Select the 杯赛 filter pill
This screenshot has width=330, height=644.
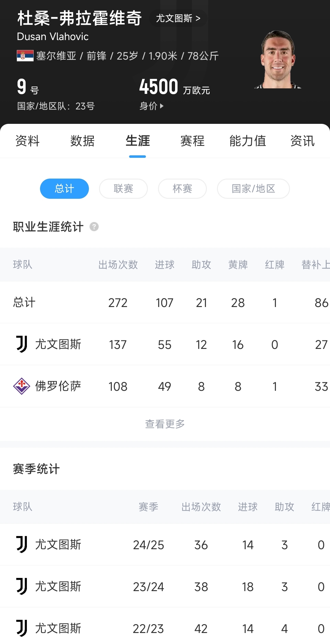tap(182, 189)
